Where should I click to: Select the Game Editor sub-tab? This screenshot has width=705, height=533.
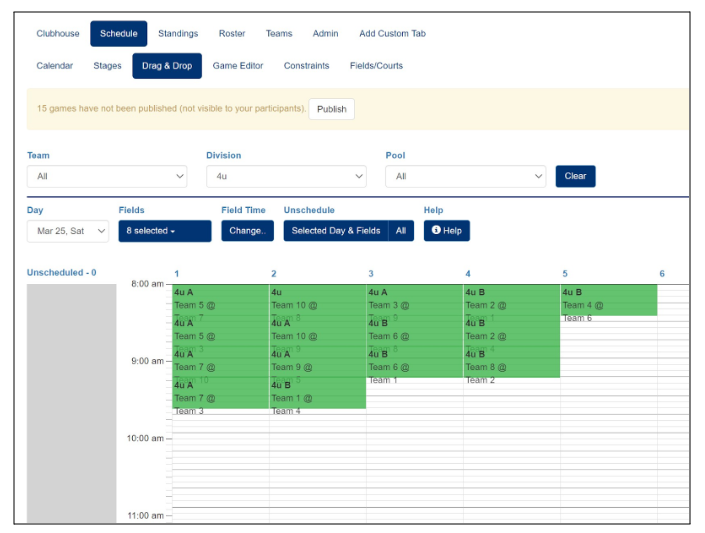coord(238,66)
